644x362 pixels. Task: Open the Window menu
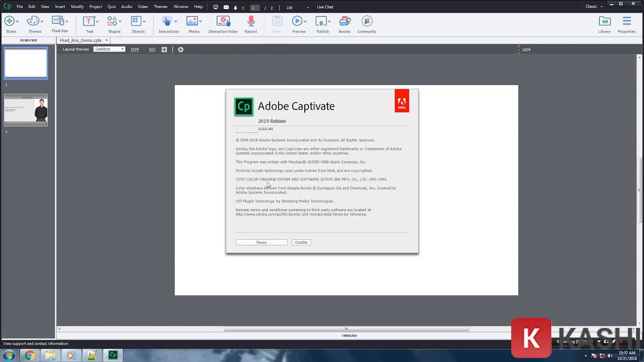[181, 6]
